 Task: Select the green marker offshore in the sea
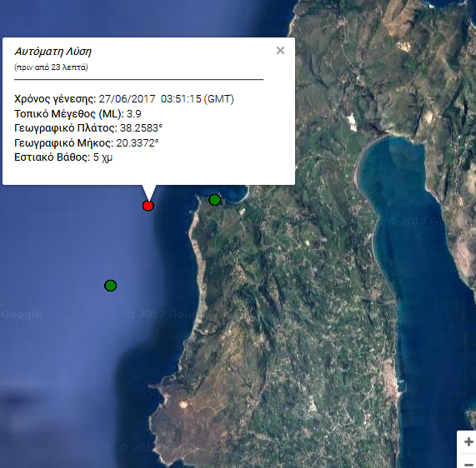(x=111, y=286)
